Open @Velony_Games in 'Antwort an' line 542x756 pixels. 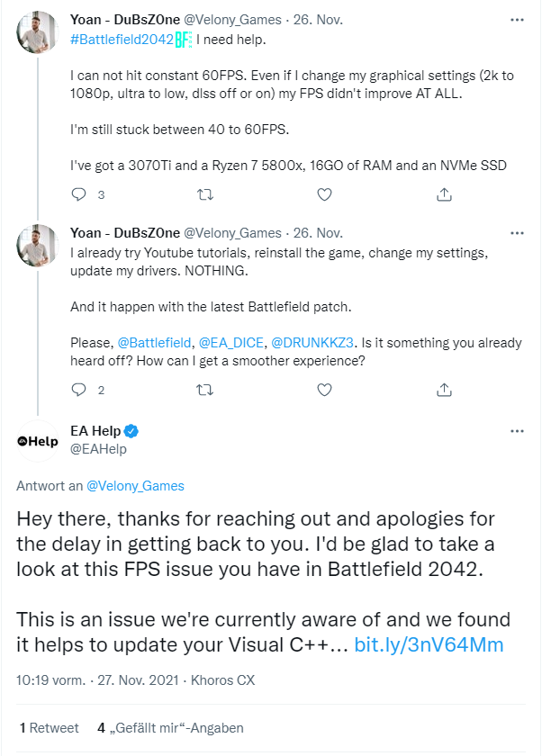[x=135, y=486]
